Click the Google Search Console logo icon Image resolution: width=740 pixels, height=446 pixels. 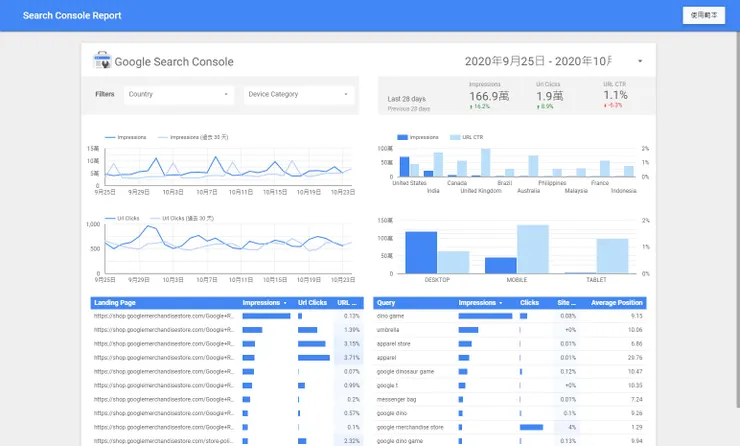click(102, 60)
